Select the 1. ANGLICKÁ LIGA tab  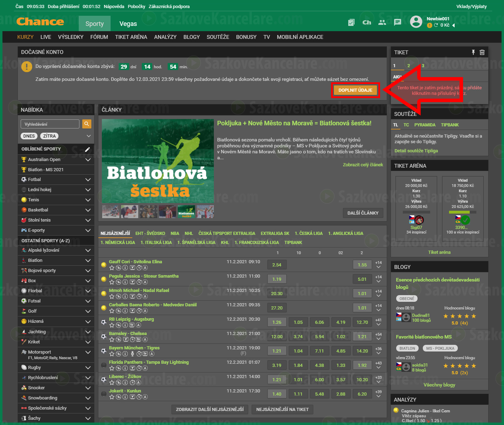coord(346,234)
